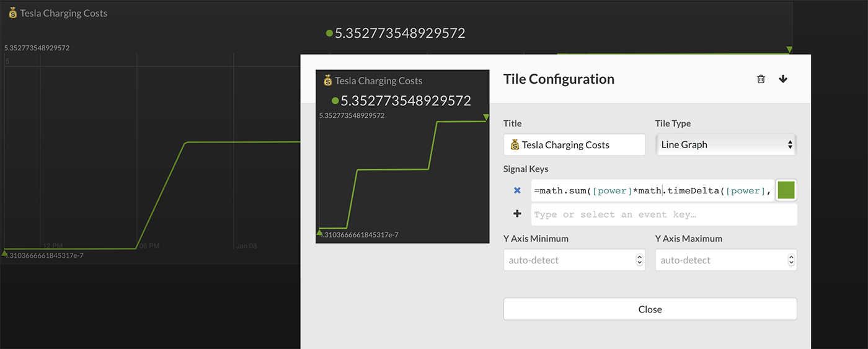Focus the 'Type or select an event key' field
The height and width of the screenshot is (349, 868).
click(x=663, y=214)
